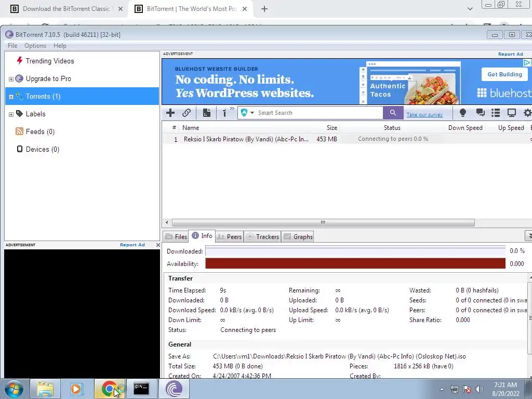Click the Connecting to peers status bar
This screenshot has width=532, height=399.
[393, 139]
